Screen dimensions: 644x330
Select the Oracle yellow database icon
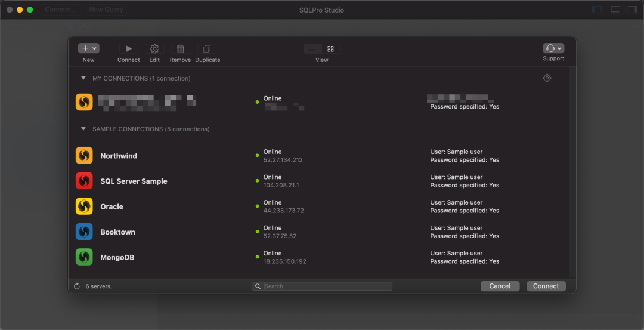coord(84,206)
